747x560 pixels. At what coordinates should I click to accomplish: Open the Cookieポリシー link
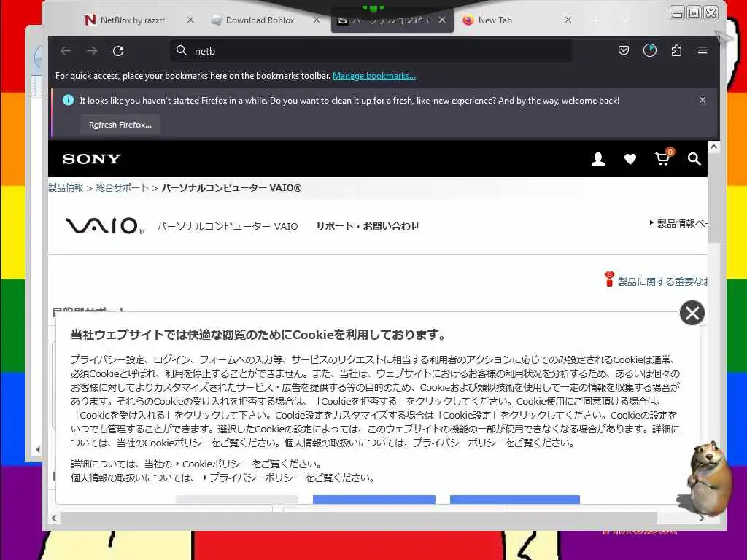(215, 464)
